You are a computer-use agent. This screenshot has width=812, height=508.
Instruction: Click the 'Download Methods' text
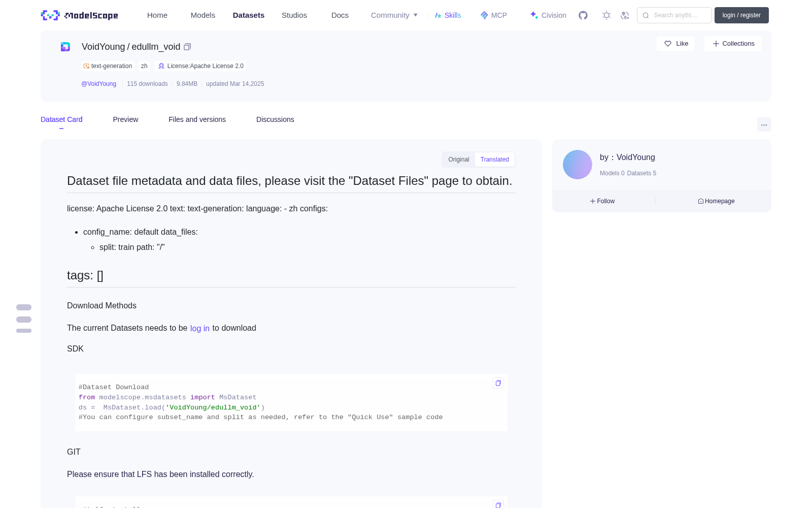(x=101, y=306)
